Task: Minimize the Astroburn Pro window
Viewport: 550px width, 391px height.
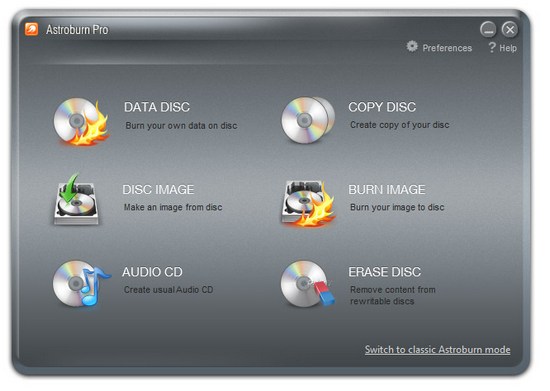Action: click(488, 29)
